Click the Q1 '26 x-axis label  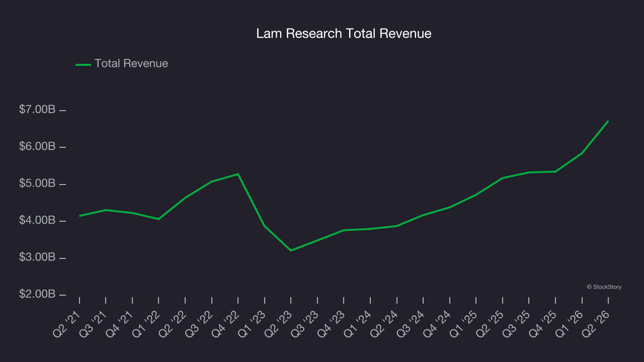[x=570, y=323]
